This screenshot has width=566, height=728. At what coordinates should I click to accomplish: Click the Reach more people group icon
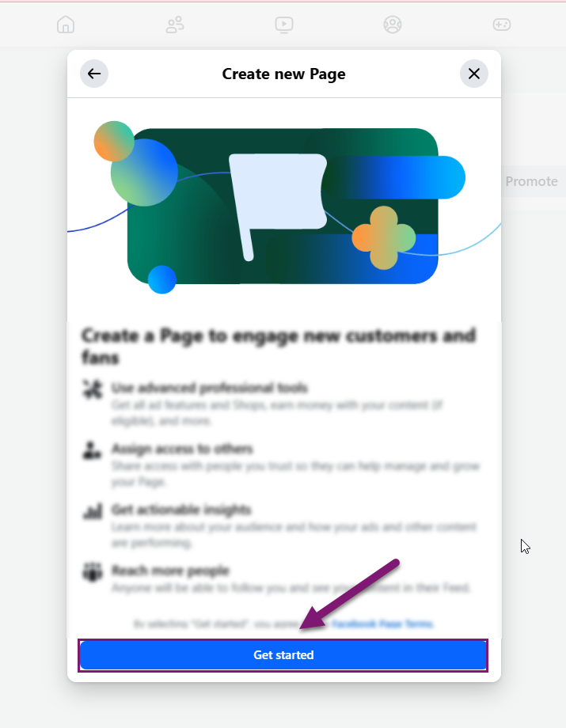coord(92,571)
